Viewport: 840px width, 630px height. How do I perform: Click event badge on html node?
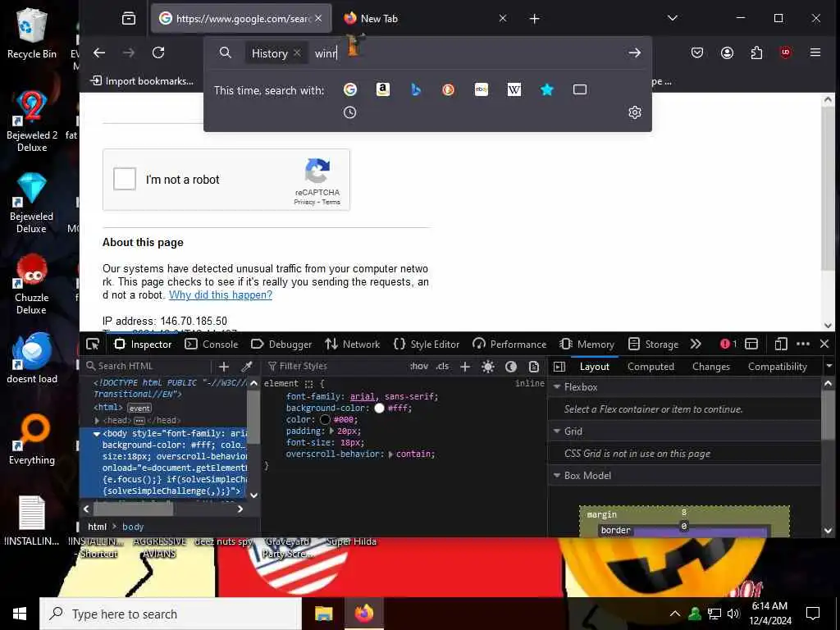click(x=139, y=408)
